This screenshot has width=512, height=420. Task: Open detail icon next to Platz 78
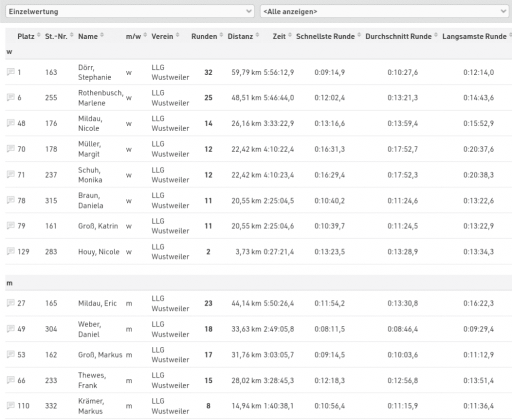(10, 200)
